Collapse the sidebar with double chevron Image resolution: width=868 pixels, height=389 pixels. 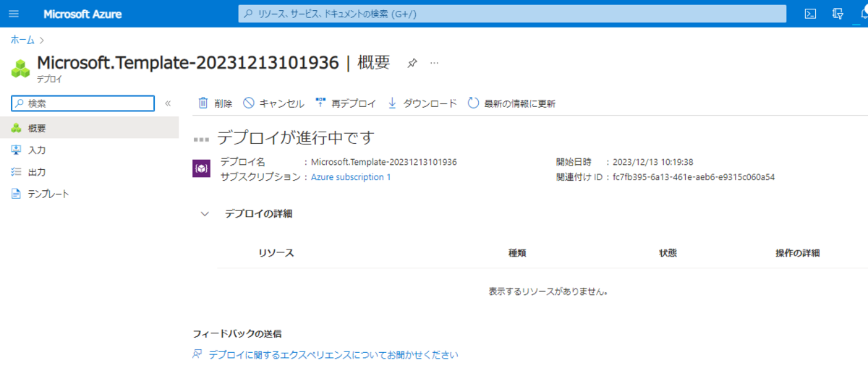pos(168,103)
